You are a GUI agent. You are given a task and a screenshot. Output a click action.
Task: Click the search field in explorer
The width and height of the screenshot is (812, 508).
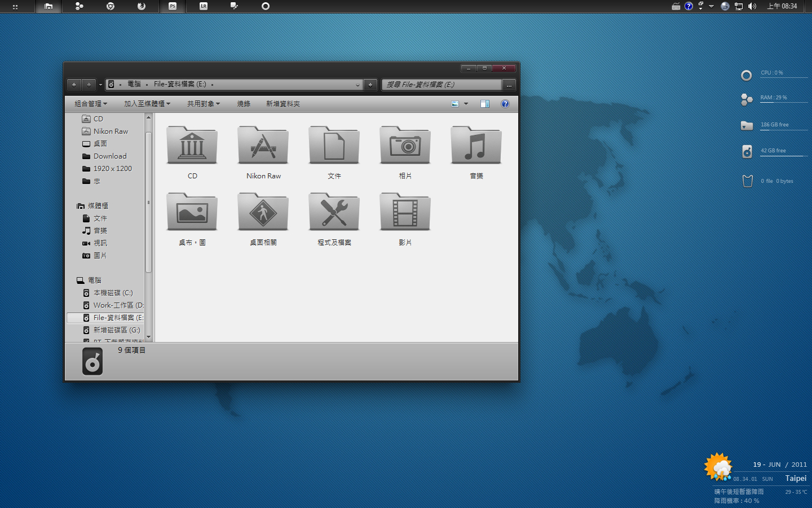click(x=442, y=85)
